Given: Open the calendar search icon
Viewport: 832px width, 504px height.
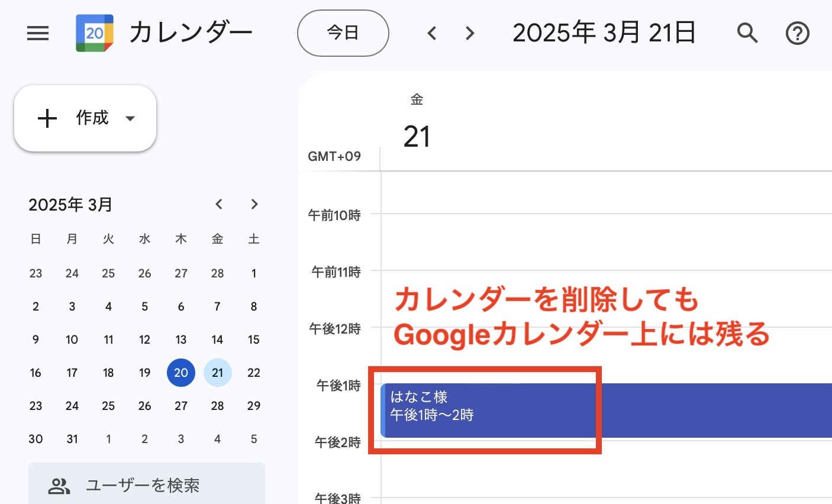Looking at the screenshot, I should click(747, 33).
